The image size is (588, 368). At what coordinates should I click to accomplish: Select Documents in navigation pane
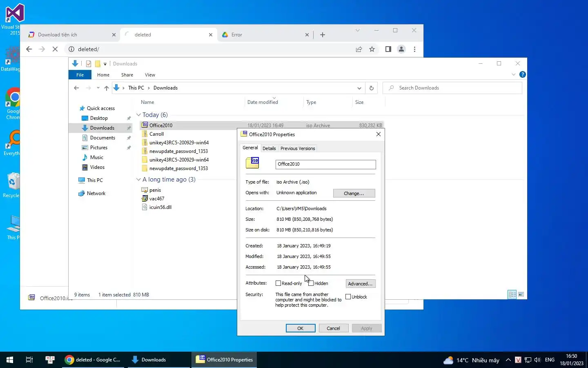(x=102, y=138)
